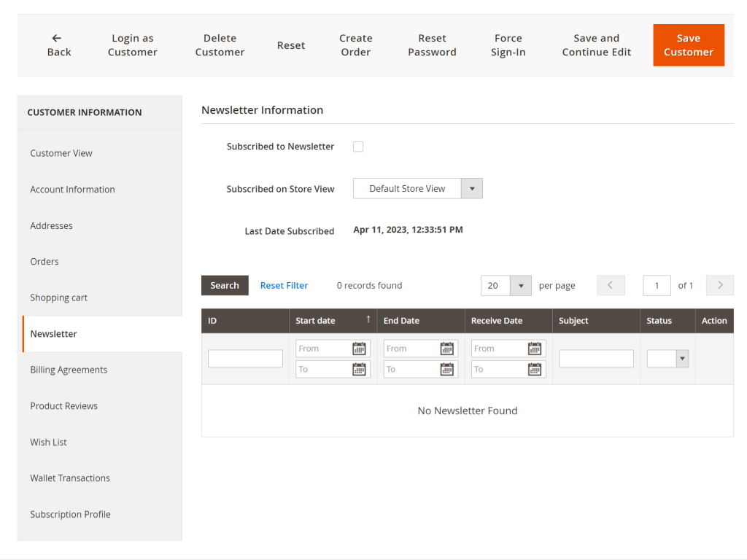The image size is (747, 560).
Task: Open Shopping cart tab
Action: (x=58, y=297)
